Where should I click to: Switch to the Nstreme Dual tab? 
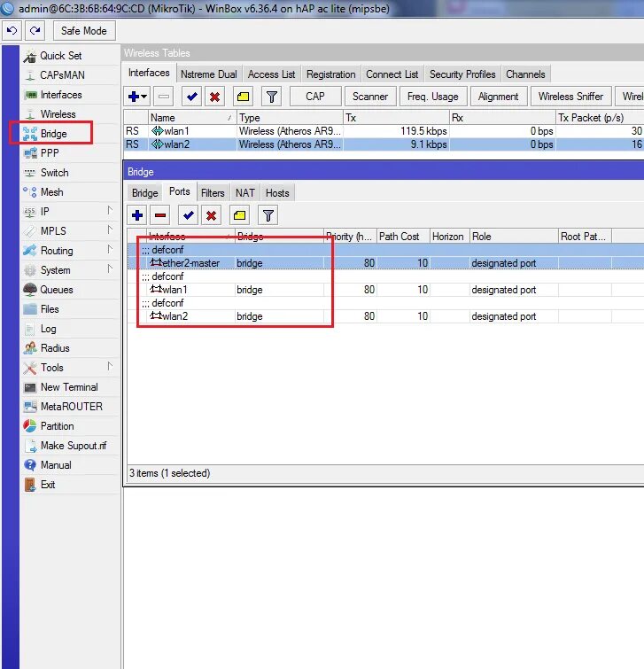point(208,74)
